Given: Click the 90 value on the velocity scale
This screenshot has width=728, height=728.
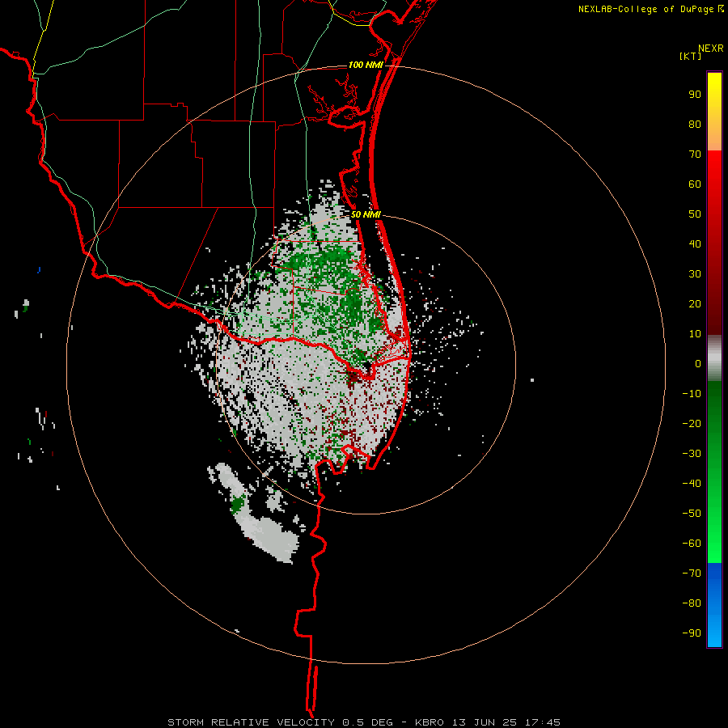Looking at the screenshot, I should 695,95.
